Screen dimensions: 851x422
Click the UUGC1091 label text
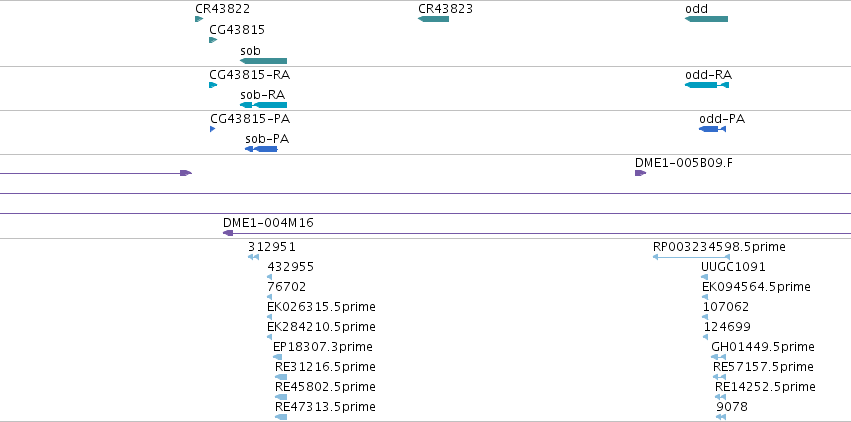(x=733, y=267)
